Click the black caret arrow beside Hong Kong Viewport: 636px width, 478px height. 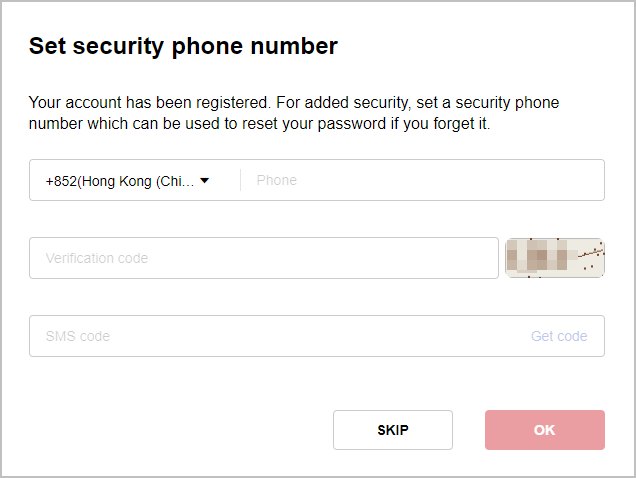coord(205,181)
